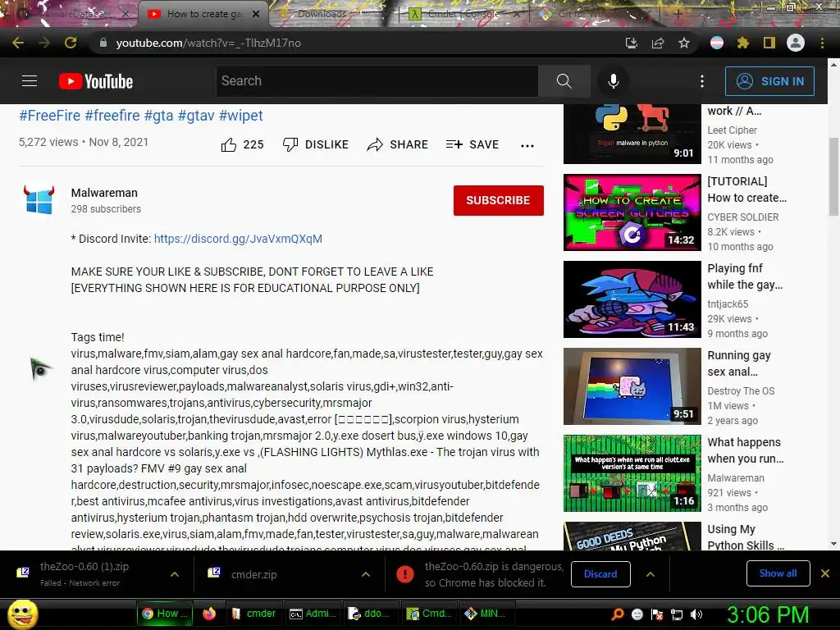Open cmder.zip from download bar
840x630 pixels.
click(x=254, y=575)
